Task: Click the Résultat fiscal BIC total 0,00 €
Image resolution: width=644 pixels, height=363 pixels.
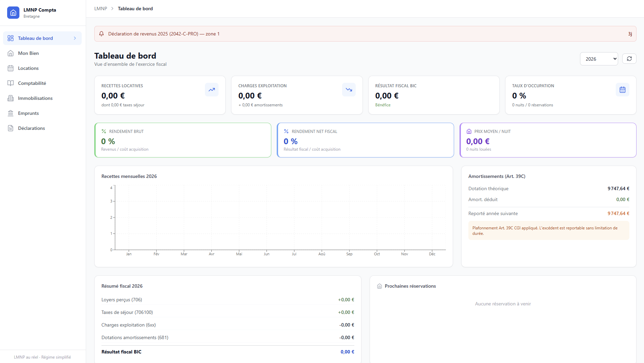Action: pyautogui.click(x=347, y=352)
